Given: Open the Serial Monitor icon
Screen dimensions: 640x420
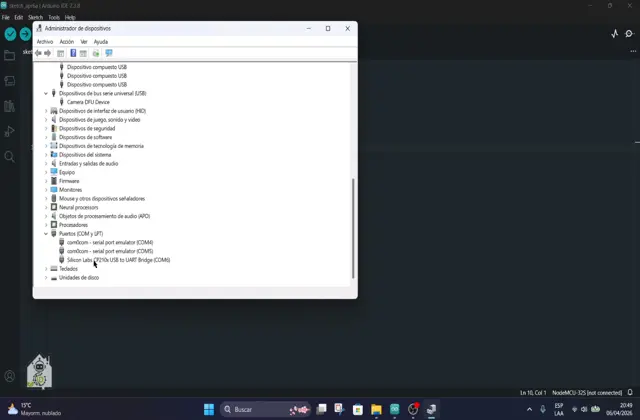Looking at the screenshot, I should pyautogui.click(x=631, y=34).
